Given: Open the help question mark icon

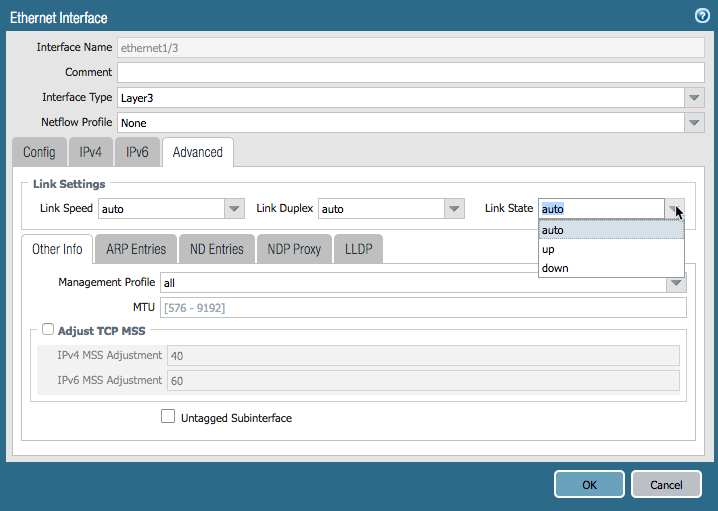Looking at the screenshot, I should tap(702, 16).
